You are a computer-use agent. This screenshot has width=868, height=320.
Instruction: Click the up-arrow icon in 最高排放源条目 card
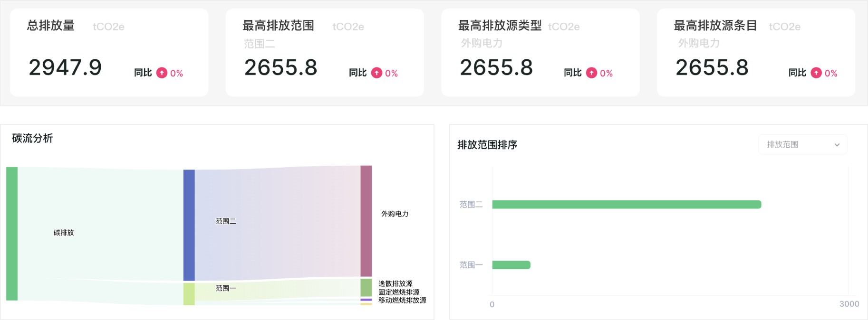pyautogui.click(x=816, y=73)
